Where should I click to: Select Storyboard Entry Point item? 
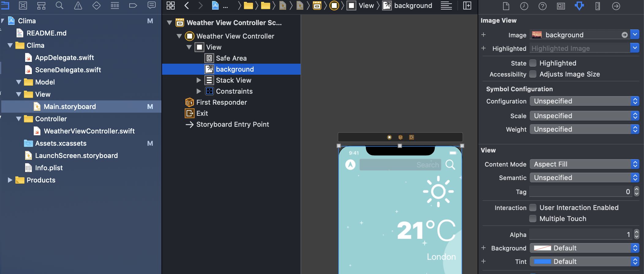point(233,124)
